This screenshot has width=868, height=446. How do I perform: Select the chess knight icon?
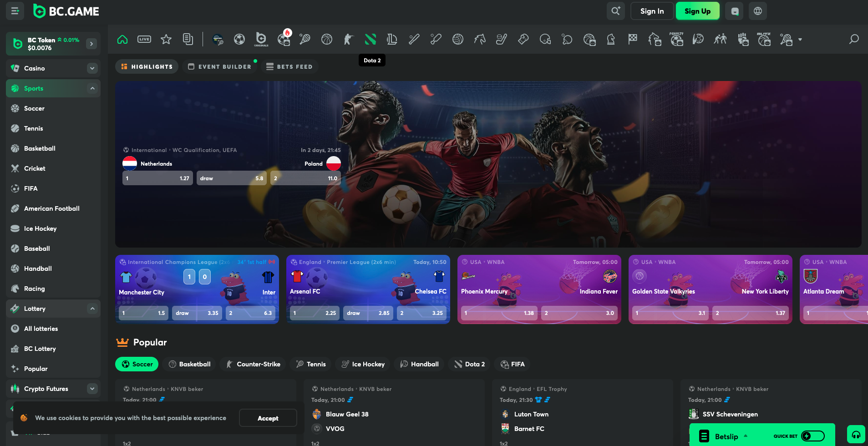pos(611,39)
